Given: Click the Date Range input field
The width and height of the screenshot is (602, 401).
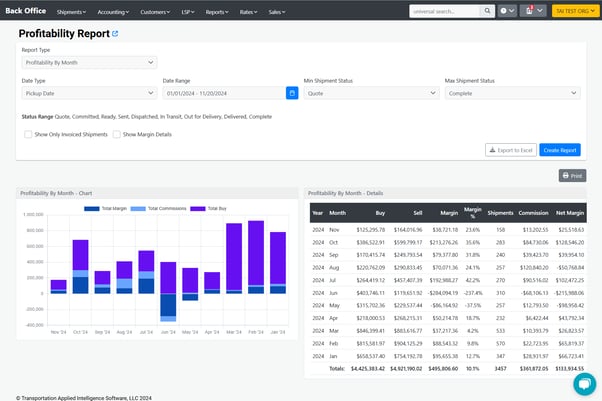Looking at the screenshot, I should click(224, 93).
